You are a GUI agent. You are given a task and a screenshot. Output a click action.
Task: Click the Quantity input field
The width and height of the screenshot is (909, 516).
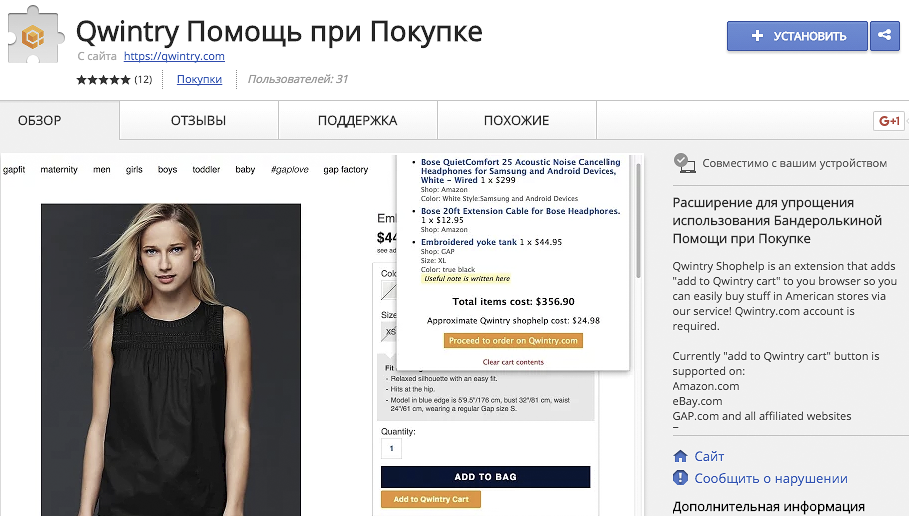(x=392, y=449)
